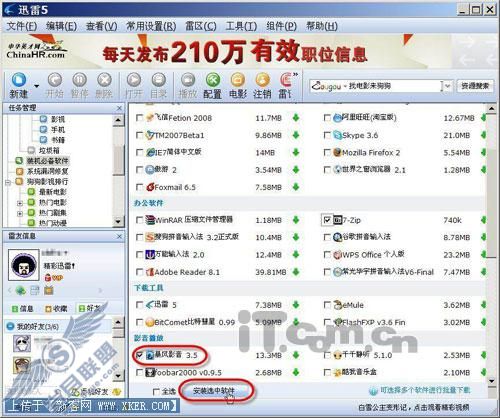The width and height of the screenshot is (500, 418).
Task: Click download arrow for 万能输入法 2.0
Action: [296, 254]
